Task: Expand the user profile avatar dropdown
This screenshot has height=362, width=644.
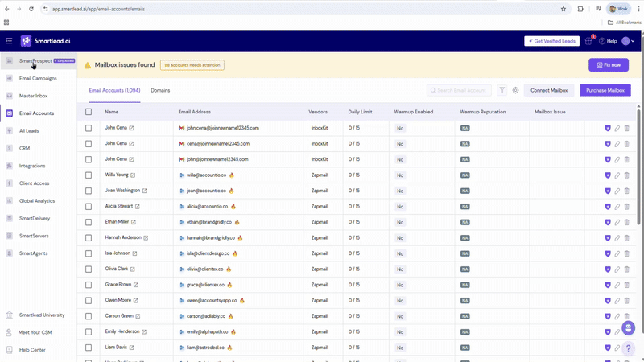Action: 628,41
